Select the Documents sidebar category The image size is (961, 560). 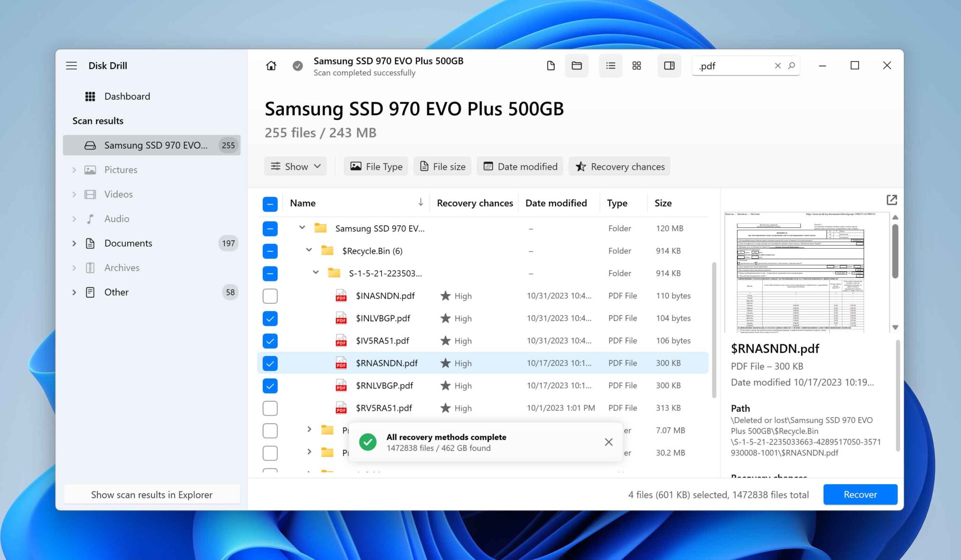point(128,243)
